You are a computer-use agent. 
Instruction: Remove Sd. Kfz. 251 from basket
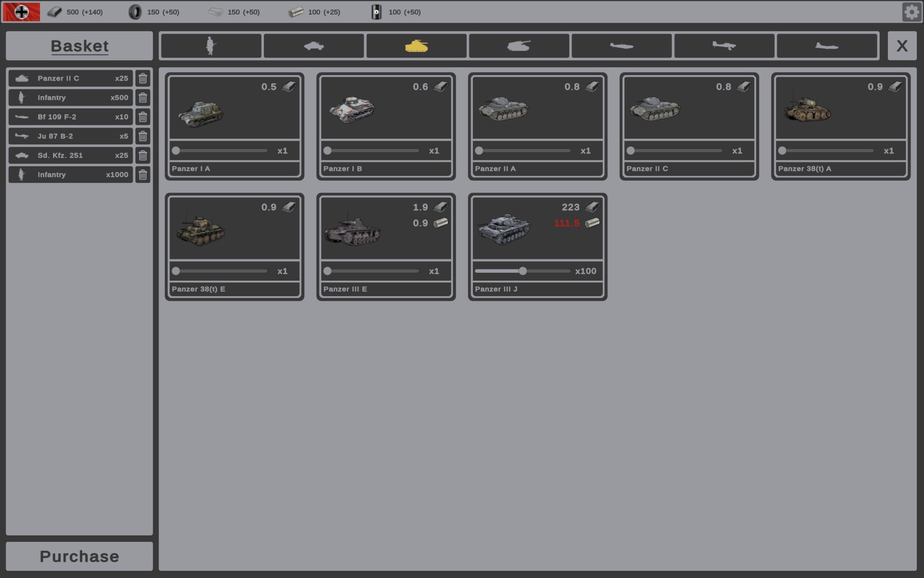pos(143,155)
